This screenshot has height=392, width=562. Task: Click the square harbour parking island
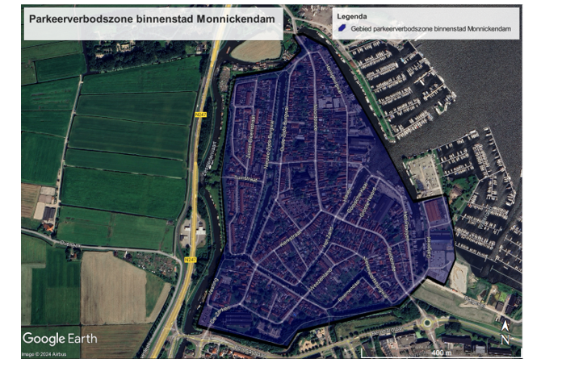coord(425,174)
